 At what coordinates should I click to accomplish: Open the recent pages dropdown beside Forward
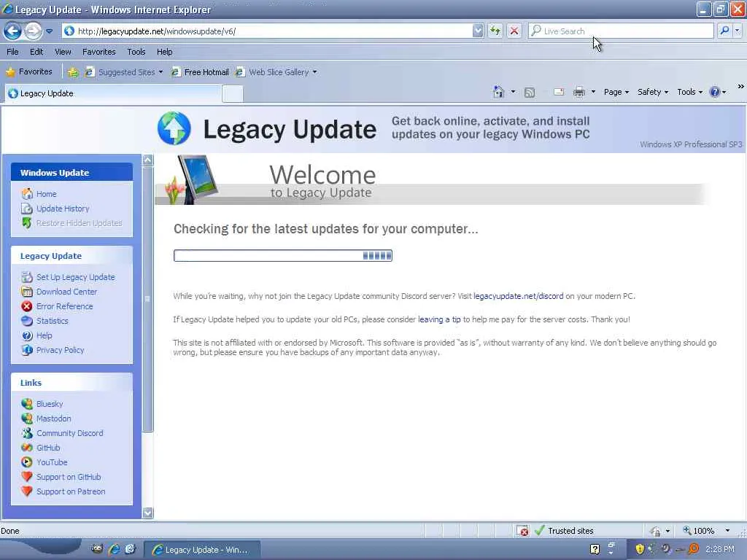pos(50,31)
